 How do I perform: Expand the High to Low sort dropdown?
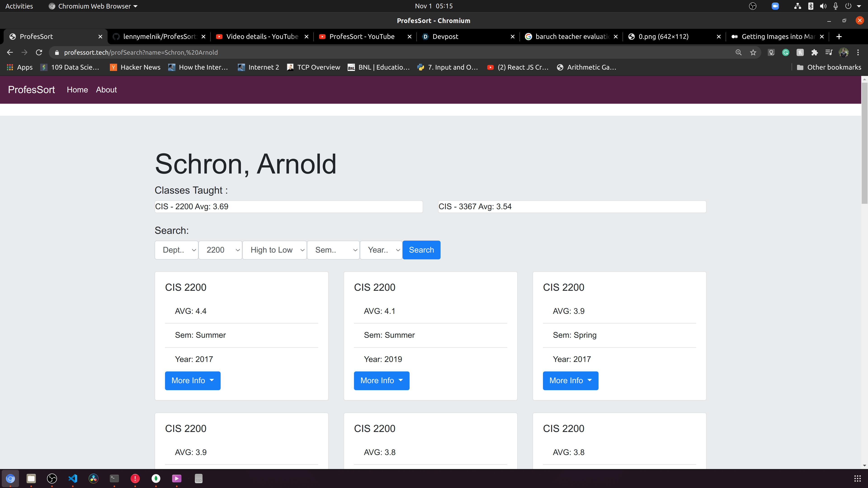tap(274, 250)
